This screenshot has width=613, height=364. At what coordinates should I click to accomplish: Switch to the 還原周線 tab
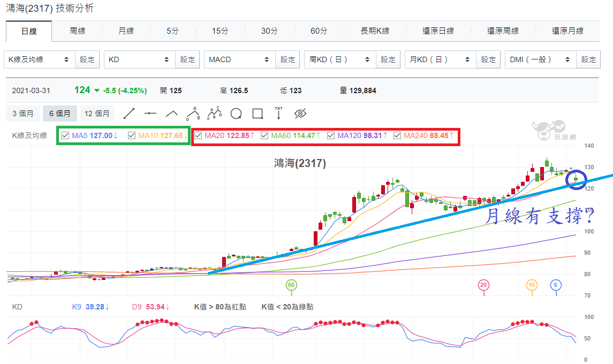click(x=503, y=31)
